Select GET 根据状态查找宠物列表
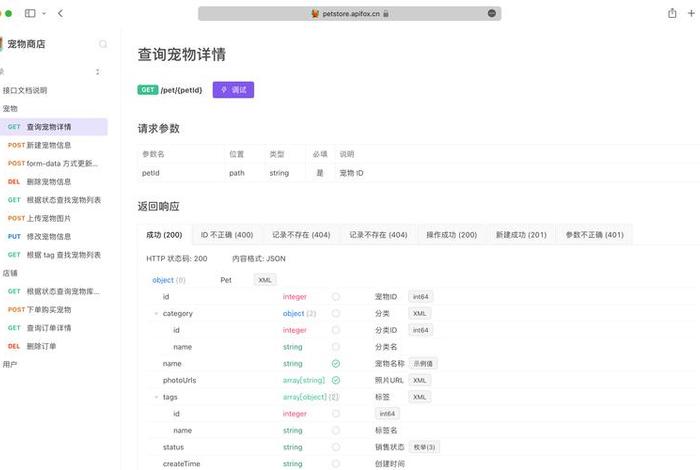 [54, 200]
